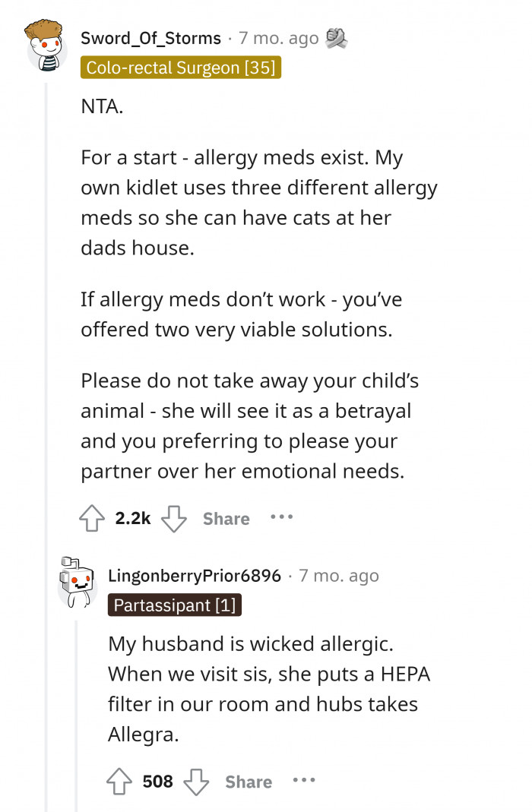532x812 pixels.
Task: Share LingonberryPrior6896's reply
Action: tap(249, 781)
